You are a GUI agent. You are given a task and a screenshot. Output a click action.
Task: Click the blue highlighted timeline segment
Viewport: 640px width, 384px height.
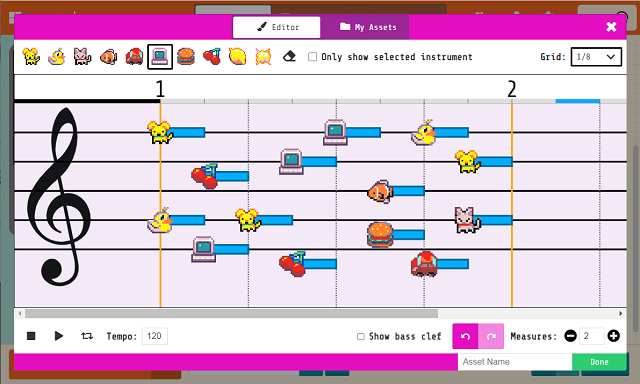(x=578, y=101)
